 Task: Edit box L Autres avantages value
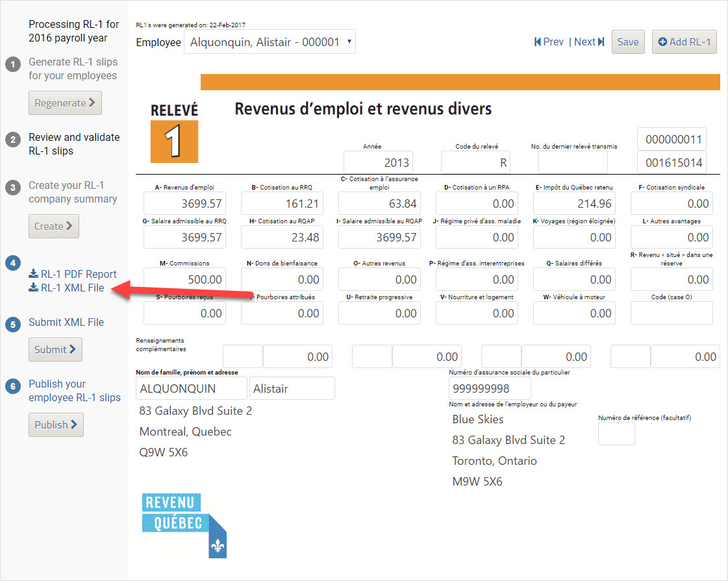(672, 237)
